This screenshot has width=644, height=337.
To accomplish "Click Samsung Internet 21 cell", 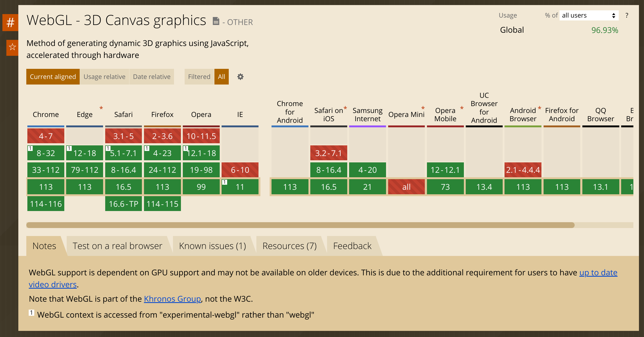I will 367,187.
